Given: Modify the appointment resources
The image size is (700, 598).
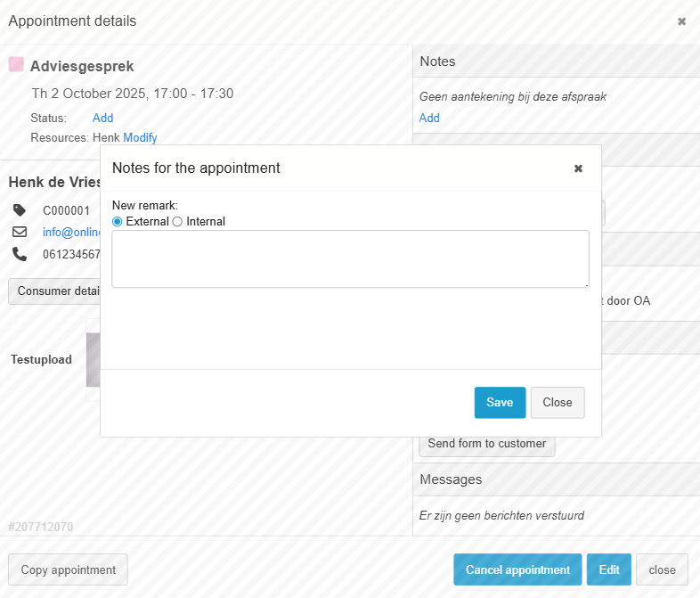Looking at the screenshot, I should (140, 137).
